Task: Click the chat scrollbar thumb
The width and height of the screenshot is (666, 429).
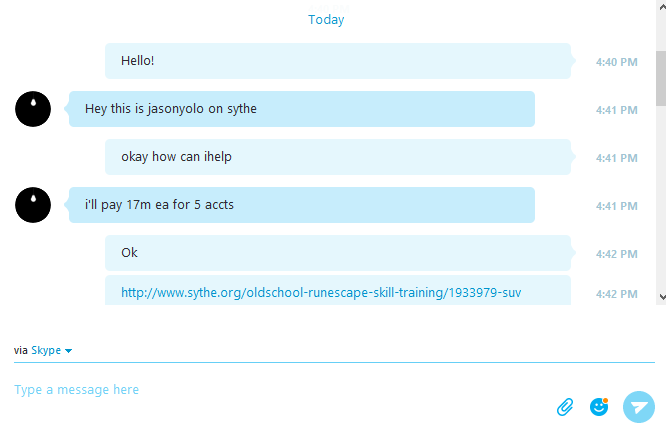Action: pyautogui.click(x=661, y=78)
